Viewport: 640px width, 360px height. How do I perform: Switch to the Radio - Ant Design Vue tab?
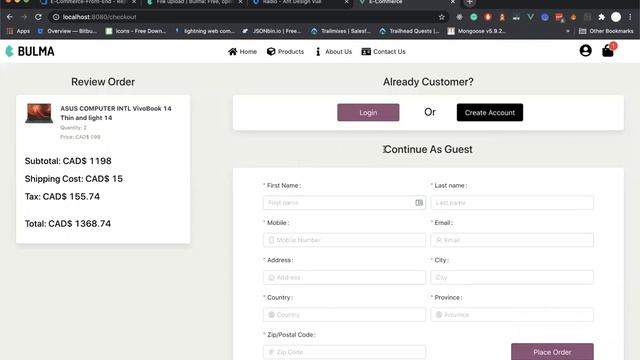pyautogui.click(x=300, y=2)
